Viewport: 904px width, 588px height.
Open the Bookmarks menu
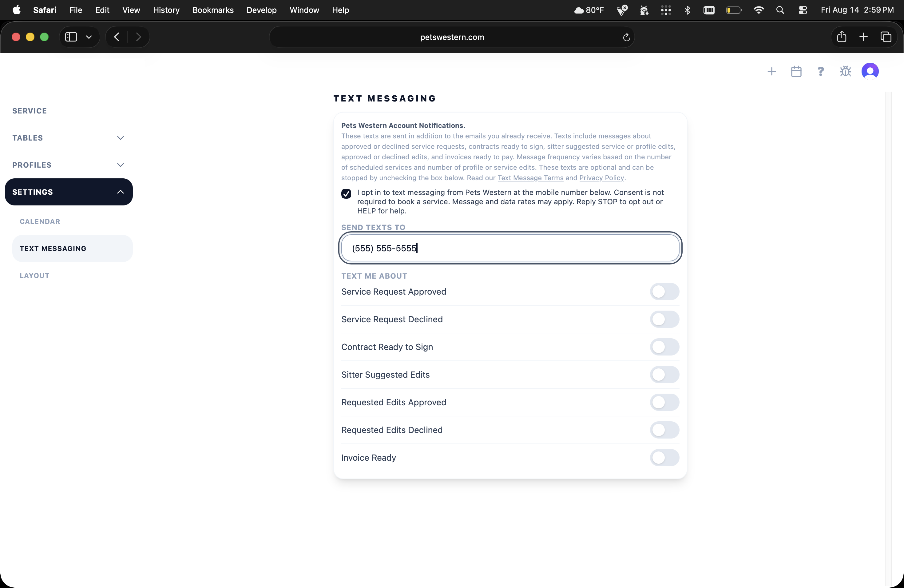(213, 10)
